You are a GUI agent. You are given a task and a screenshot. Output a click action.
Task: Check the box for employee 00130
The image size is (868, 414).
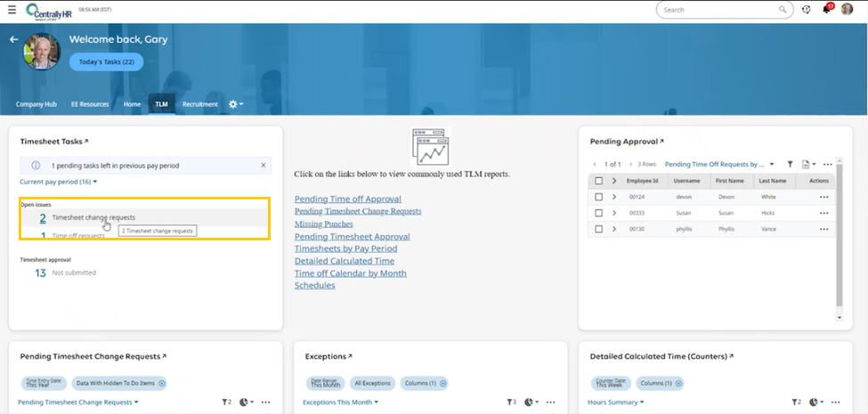point(598,229)
